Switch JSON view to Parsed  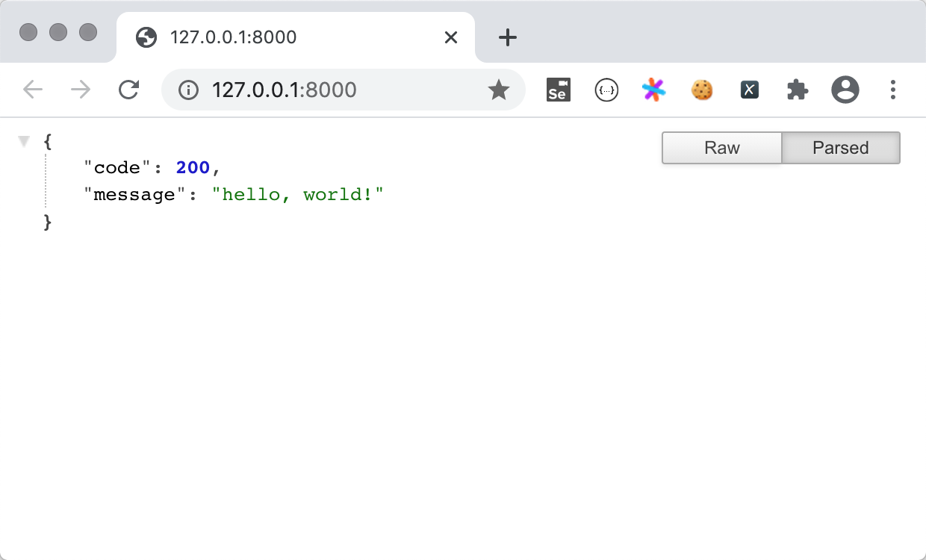(840, 148)
